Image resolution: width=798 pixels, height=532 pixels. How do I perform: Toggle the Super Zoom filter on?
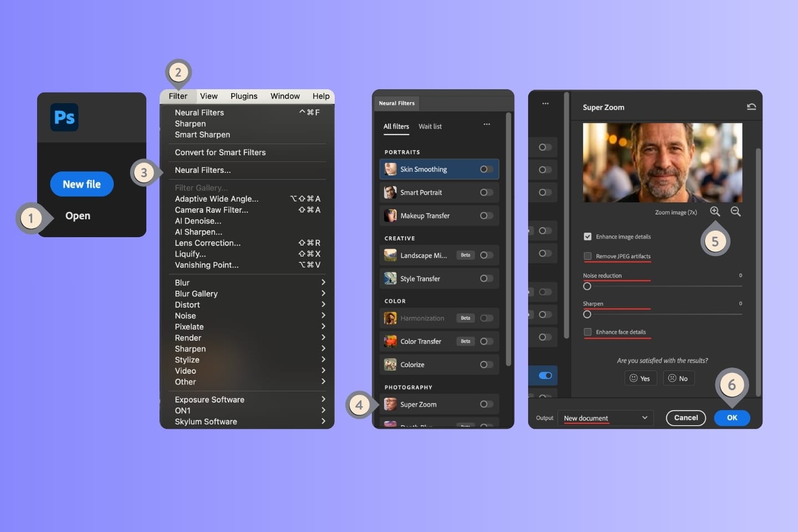(x=485, y=405)
